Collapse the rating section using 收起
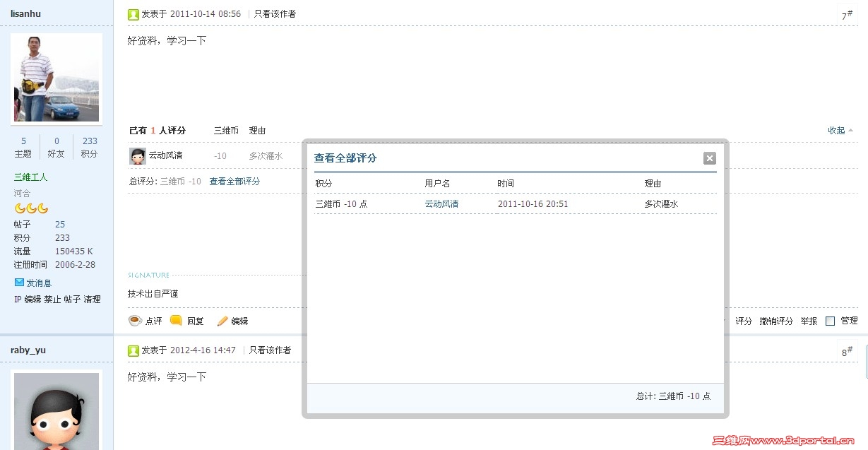Image resolution: width=868 pixels, height=450 pixels. click(836, 130)
